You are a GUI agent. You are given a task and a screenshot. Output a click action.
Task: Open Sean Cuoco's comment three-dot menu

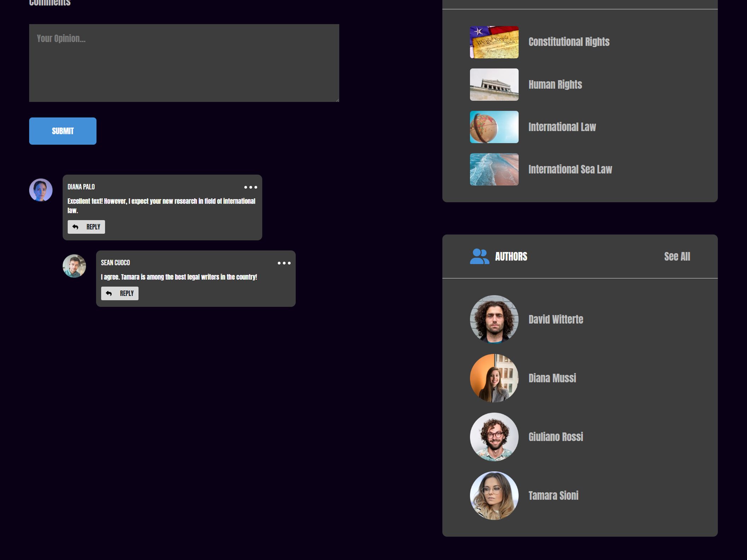click(x=284, y=263)
